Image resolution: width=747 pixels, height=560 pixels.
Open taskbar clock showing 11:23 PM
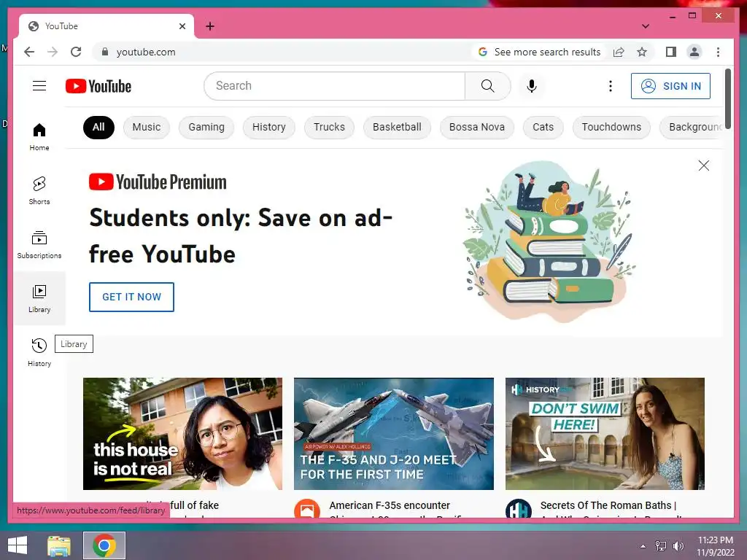click(x=716, y=545)
